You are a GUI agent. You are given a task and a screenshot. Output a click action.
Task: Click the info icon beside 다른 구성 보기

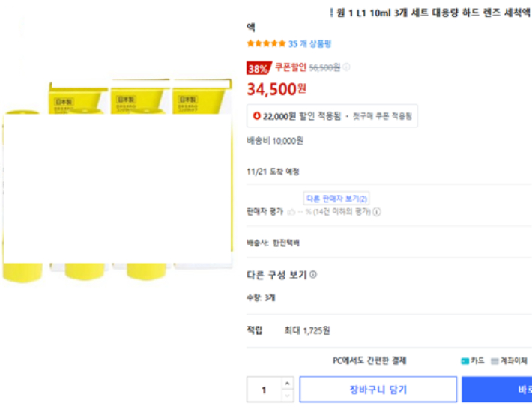313,275
